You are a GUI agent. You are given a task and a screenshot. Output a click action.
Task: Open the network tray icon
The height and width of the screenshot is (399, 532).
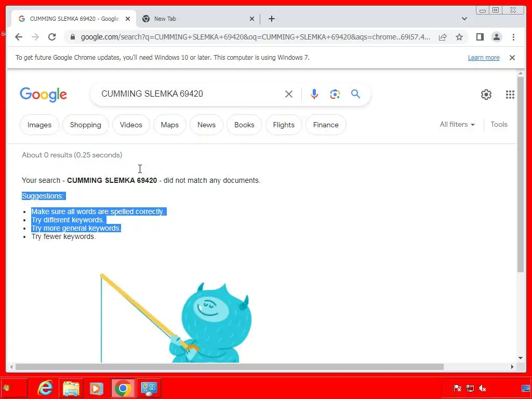coord(470,388)
